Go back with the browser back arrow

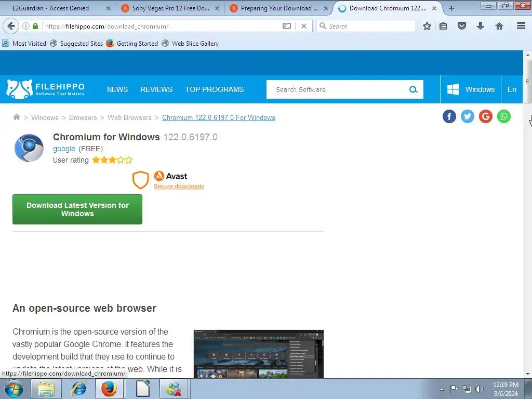pos(11,26)
